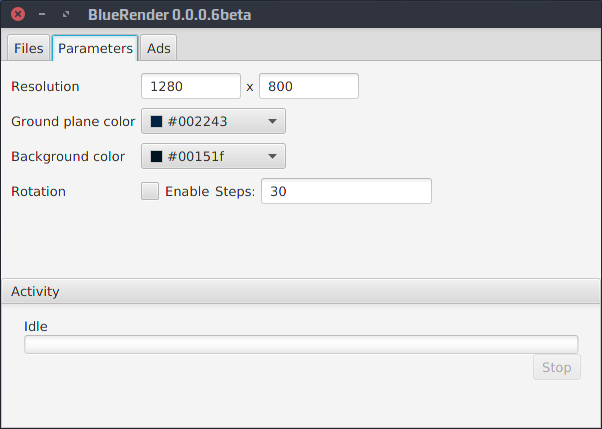Screen dimensions: 602x429
Task: Minimize the BlueRender window
Action: point(42,15)
